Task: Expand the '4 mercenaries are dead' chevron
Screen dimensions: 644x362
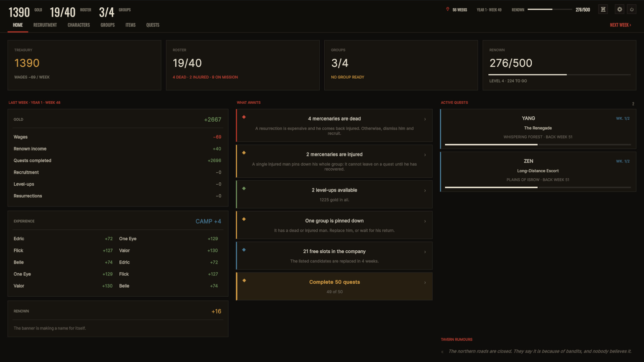Action: point(425,119)
